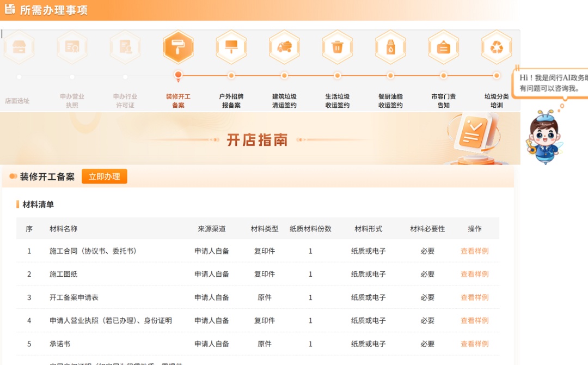Click the 申办行业许可证 document icon
Viewport: 588px width, 365px height.
pos(125,47)
